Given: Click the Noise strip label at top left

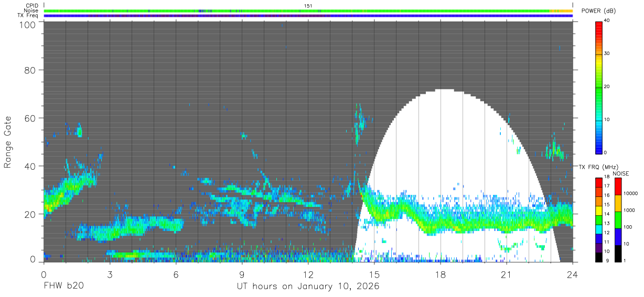Looking at the screenshot, I should (x=30, y=10).
